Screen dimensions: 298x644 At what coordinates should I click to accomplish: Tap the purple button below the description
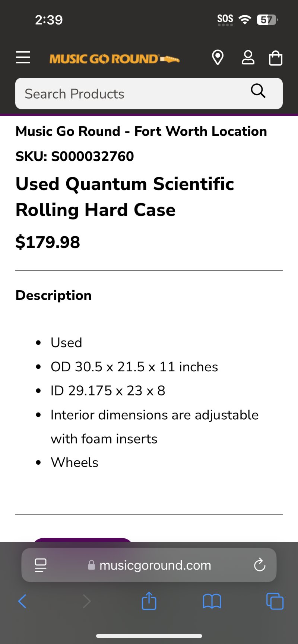coord(83,539)
